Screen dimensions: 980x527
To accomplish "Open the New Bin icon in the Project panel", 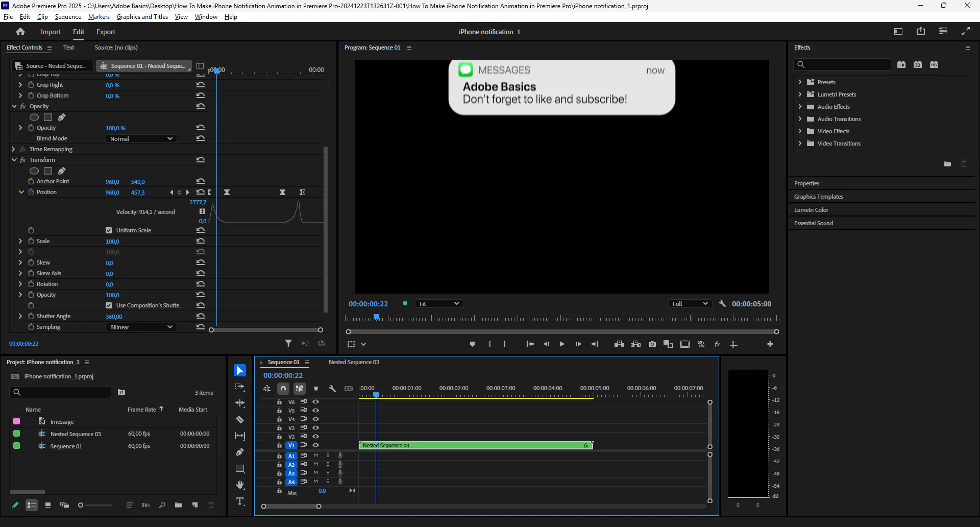I will tap(178, 505).
